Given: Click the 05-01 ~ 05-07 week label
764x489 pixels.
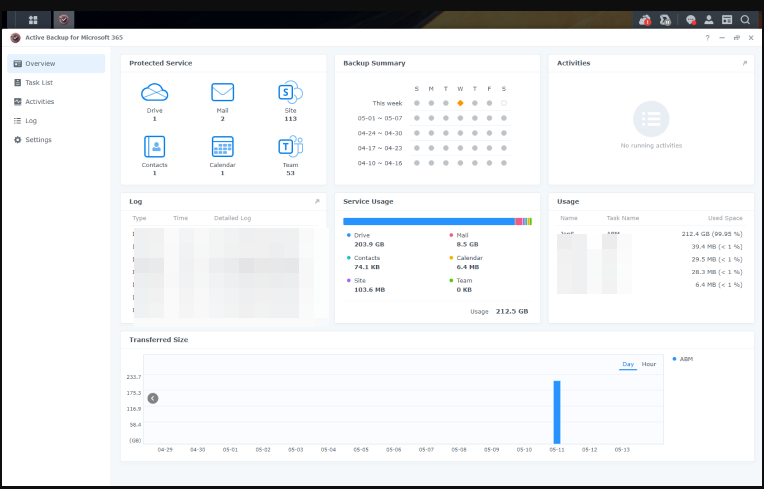Looking at the screenshot, I should coord(380,118).
